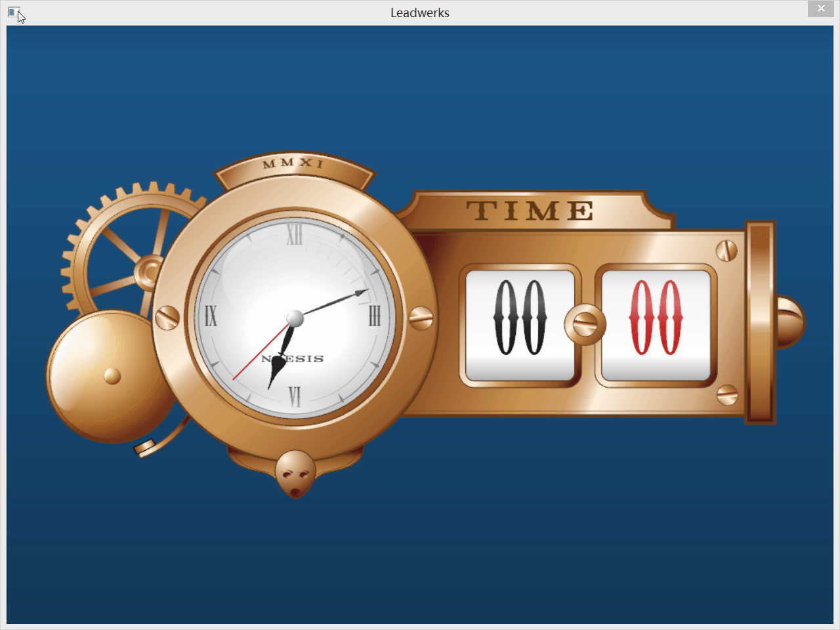Click the XII numeral on the clock
This screenshot has width=840, height=630.
[294, 234]
